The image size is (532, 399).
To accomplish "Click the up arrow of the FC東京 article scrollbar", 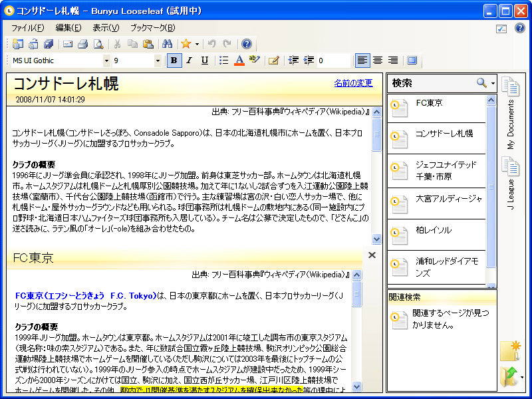I will pyautogui.click(x=356, y=275).
